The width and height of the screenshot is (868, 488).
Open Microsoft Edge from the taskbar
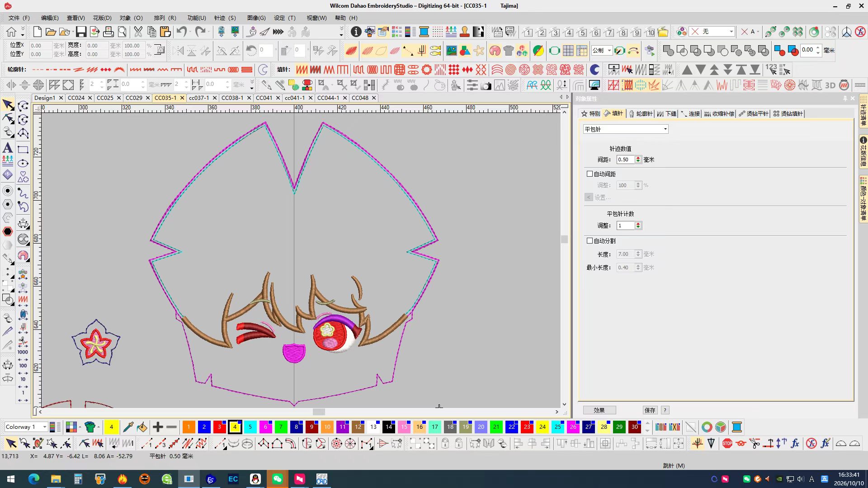tap(34, 479)
